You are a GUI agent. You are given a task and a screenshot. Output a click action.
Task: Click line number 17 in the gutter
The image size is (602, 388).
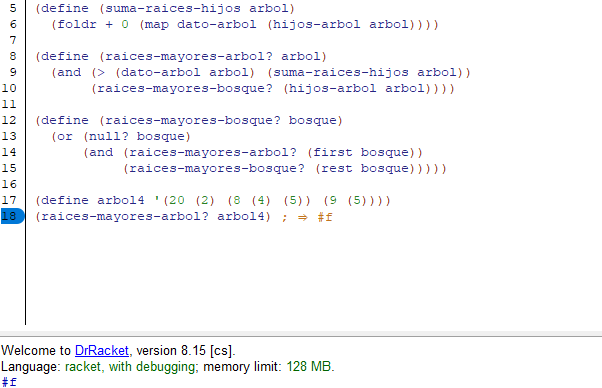9,200
